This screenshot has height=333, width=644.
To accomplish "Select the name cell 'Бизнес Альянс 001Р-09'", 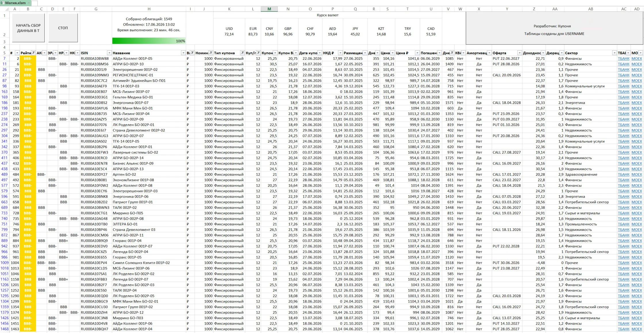I will click(149, 164).
